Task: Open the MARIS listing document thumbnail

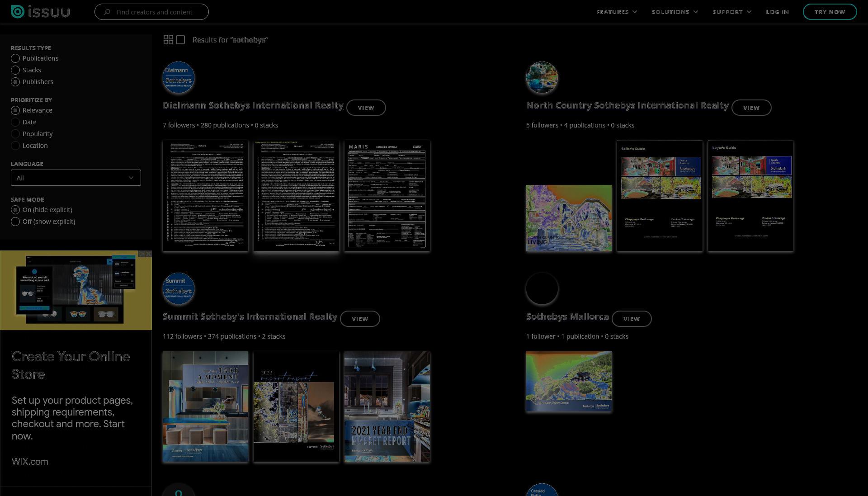Action: 387,196
